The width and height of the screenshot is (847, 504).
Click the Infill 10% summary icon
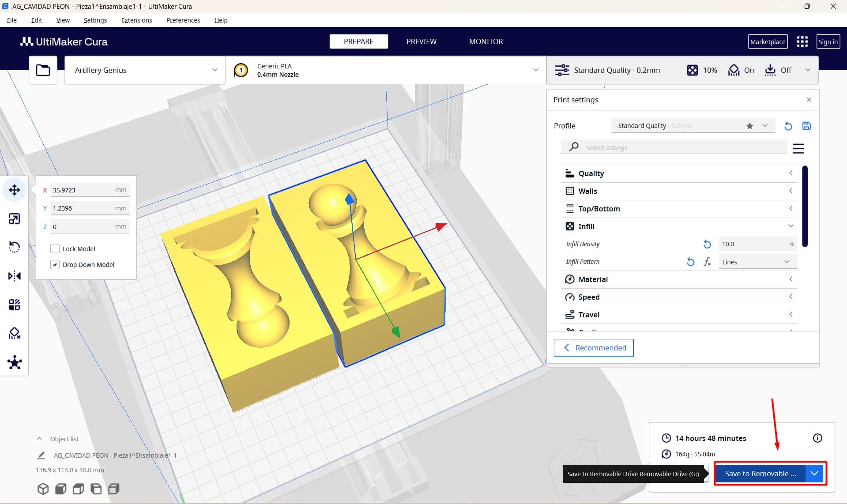(692, 70)
